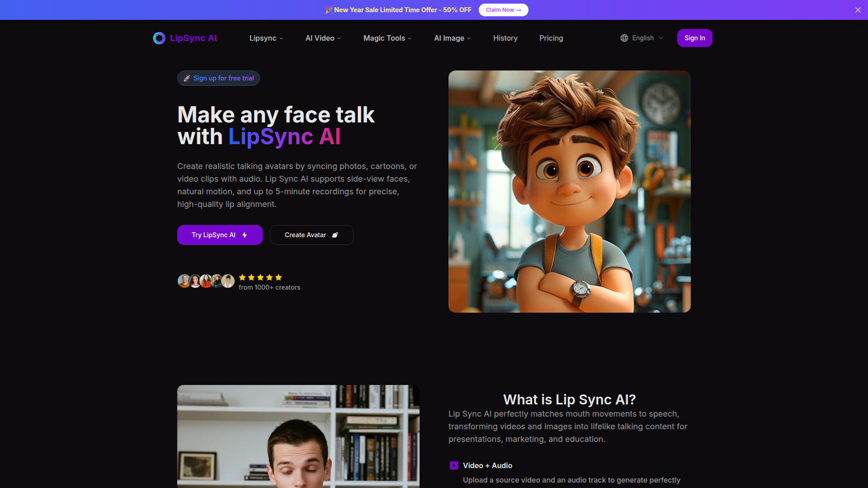Go to the History page
The height and width of the screenshot is (488, 868).
(505, 38)
